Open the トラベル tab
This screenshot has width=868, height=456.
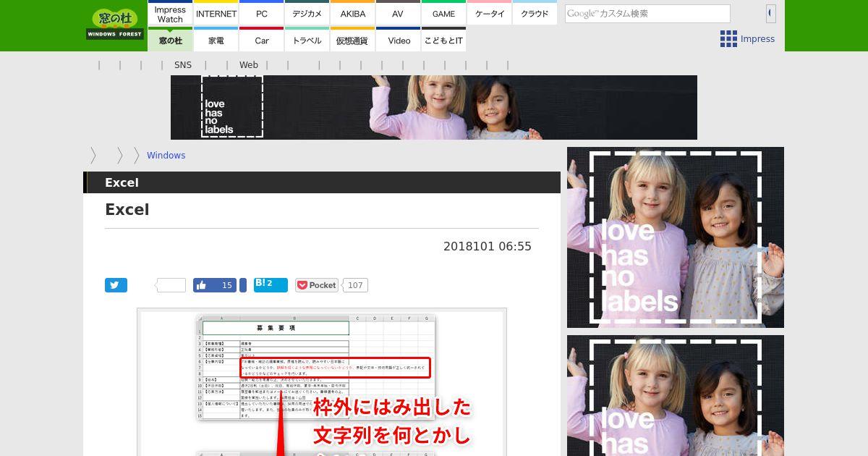[307, 41]
